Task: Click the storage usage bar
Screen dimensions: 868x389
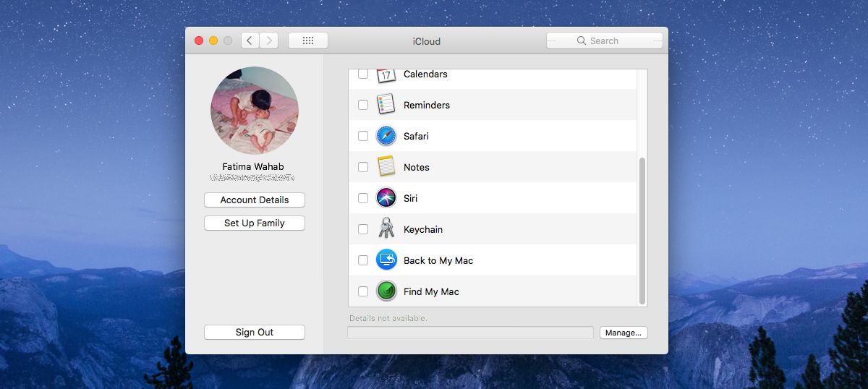Action: click(x=471, y=333)
